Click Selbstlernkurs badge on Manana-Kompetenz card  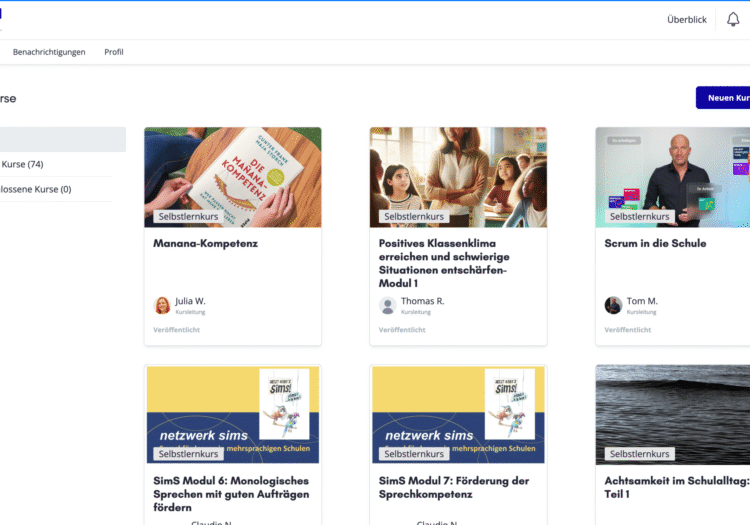click(188, 216)
